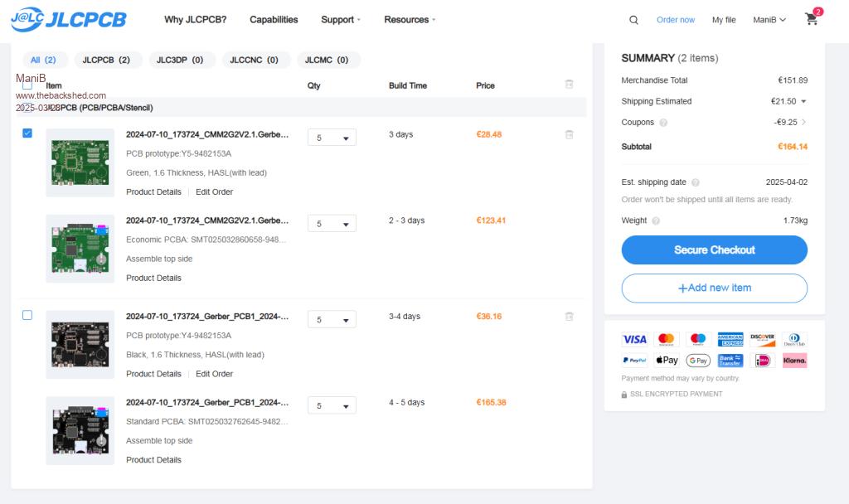Screen dimensions: 849x504
Task: Click the trash icon in table header
Action: (569, 85)
